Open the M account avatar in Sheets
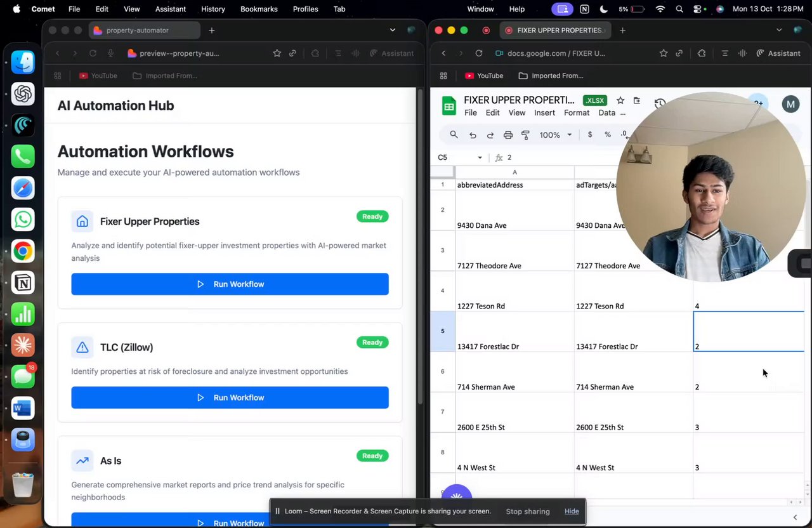Image resolution: width=812 pixels, height=528 pixels. tap(790, 104)
